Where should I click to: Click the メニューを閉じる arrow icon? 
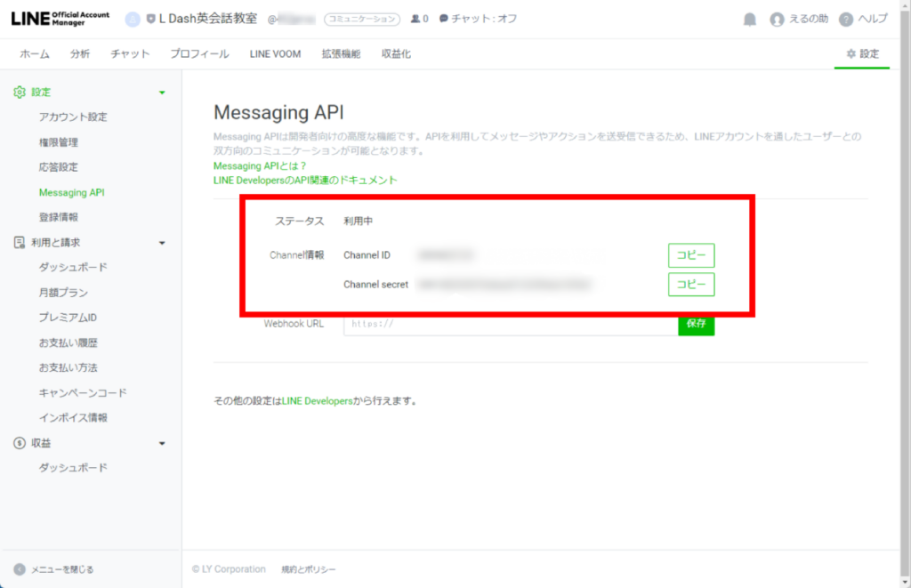coord(20,569)
